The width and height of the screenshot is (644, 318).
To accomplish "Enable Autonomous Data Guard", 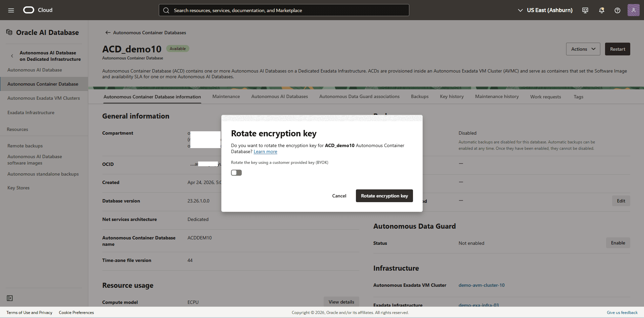I will (x=618, y=243).
